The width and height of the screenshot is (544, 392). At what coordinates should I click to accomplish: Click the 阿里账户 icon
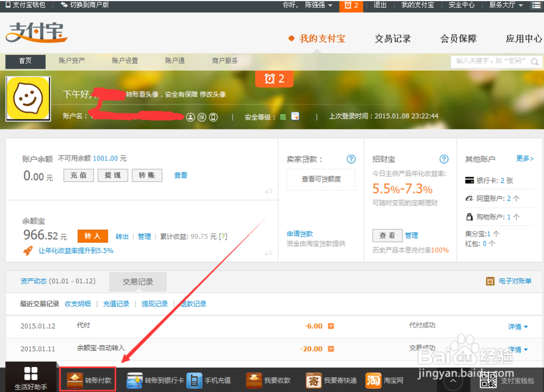[469, 198]
